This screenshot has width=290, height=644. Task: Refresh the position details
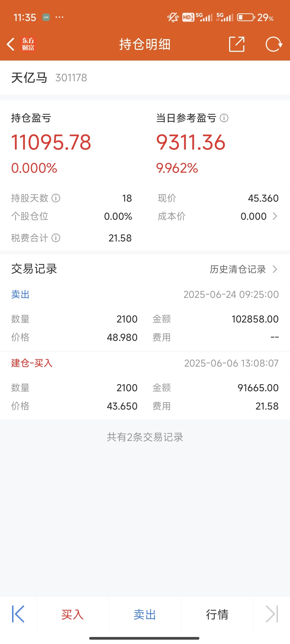point(274,44)
